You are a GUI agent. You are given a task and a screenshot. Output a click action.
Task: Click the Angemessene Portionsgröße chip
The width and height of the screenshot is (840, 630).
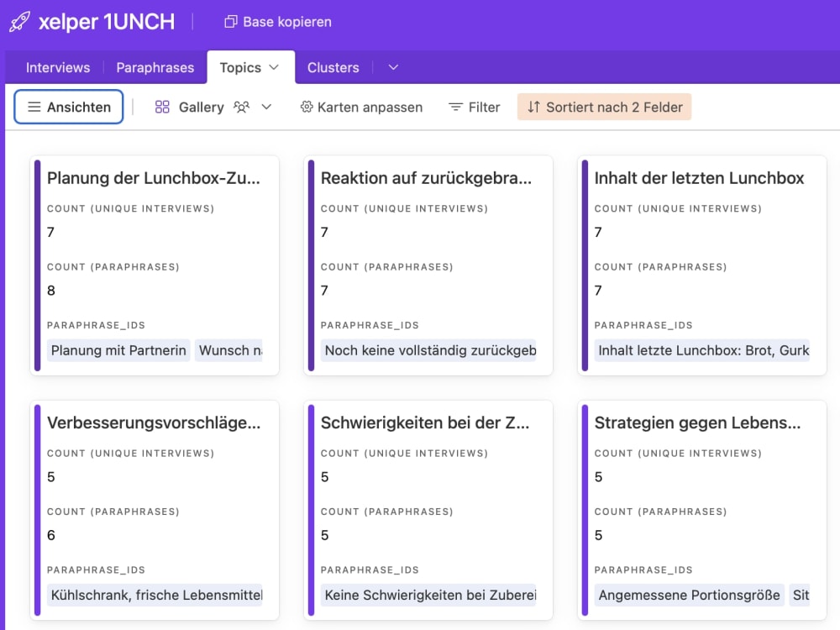(x=690, y=596)
